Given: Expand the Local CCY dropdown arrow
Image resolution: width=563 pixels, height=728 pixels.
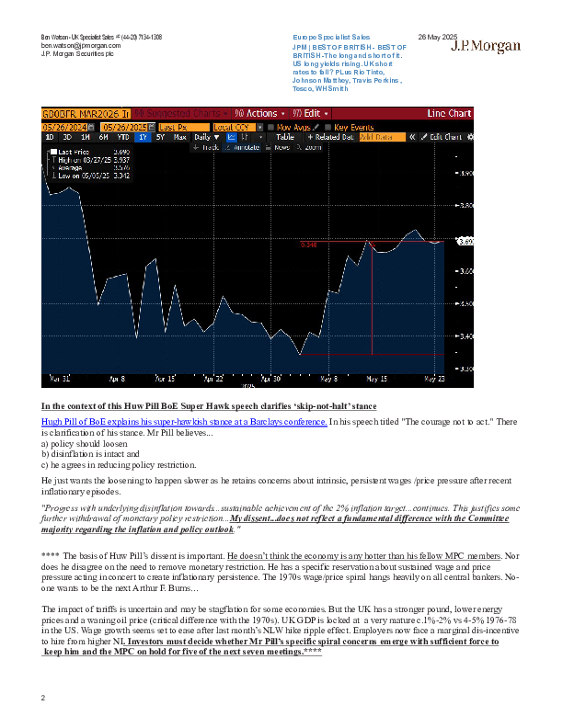Looking at the screenshot, I should pyautogui.click(x=260, y=127).
